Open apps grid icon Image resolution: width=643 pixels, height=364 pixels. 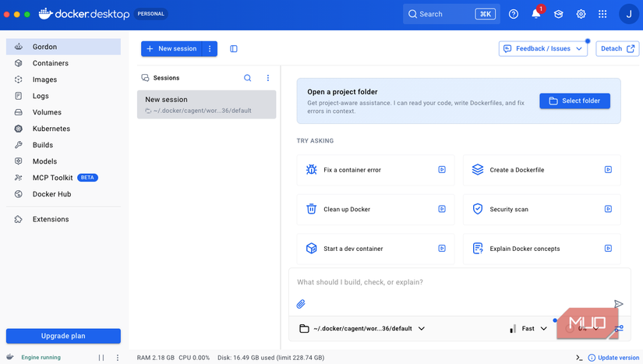[602, 14]
